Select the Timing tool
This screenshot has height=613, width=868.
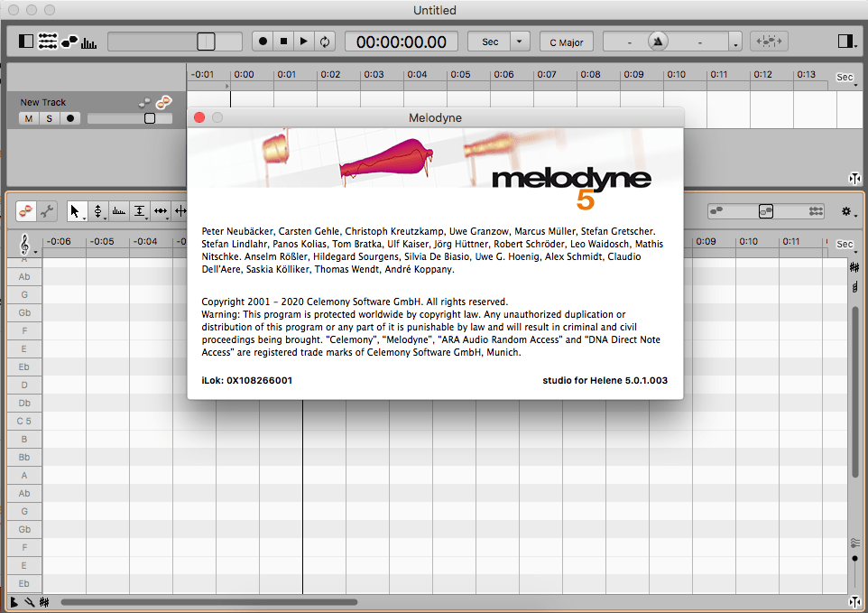point(161,211)
